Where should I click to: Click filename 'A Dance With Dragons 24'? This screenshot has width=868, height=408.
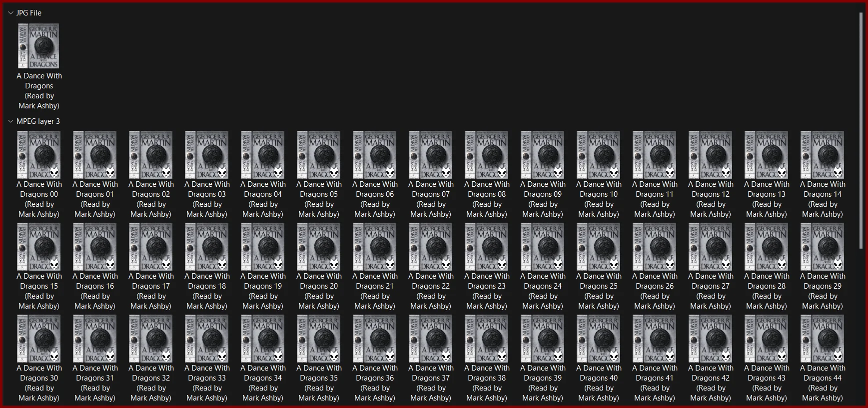[543, 291]
